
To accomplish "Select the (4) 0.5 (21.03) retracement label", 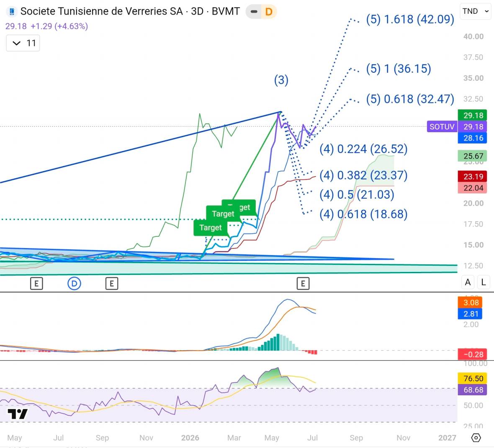I will (357, 195).
